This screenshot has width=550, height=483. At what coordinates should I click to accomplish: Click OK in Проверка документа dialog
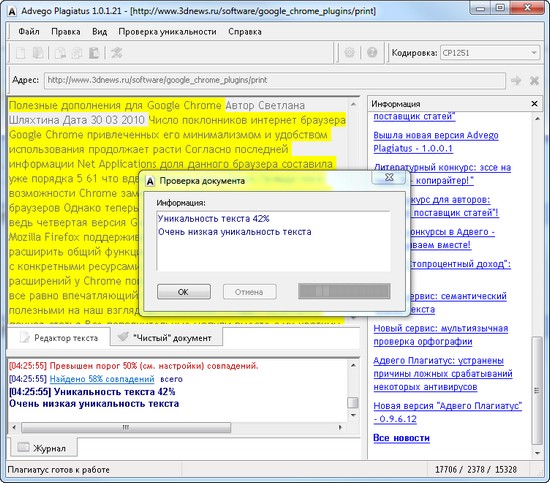click(x=183, y=292)
